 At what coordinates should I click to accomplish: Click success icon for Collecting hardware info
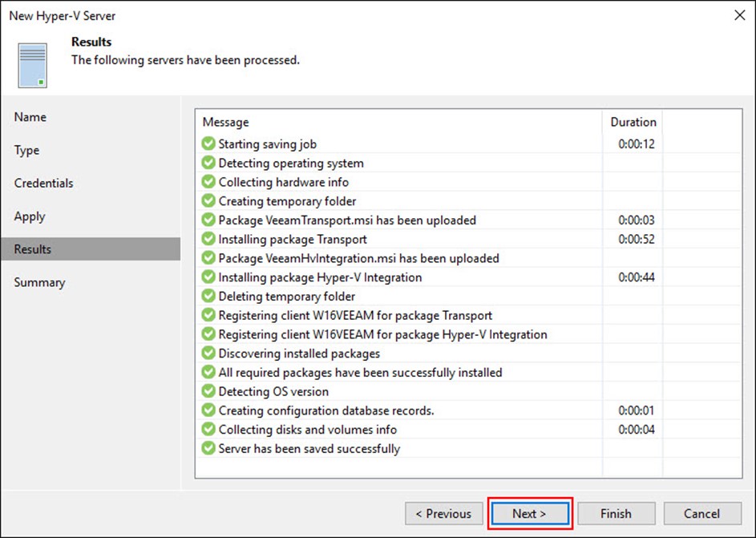[208, 182]
